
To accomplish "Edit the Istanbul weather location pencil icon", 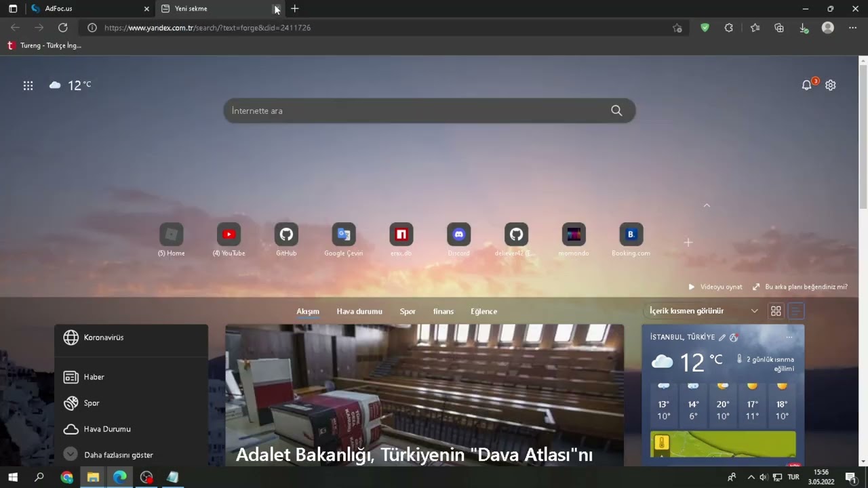I will 722,338.
